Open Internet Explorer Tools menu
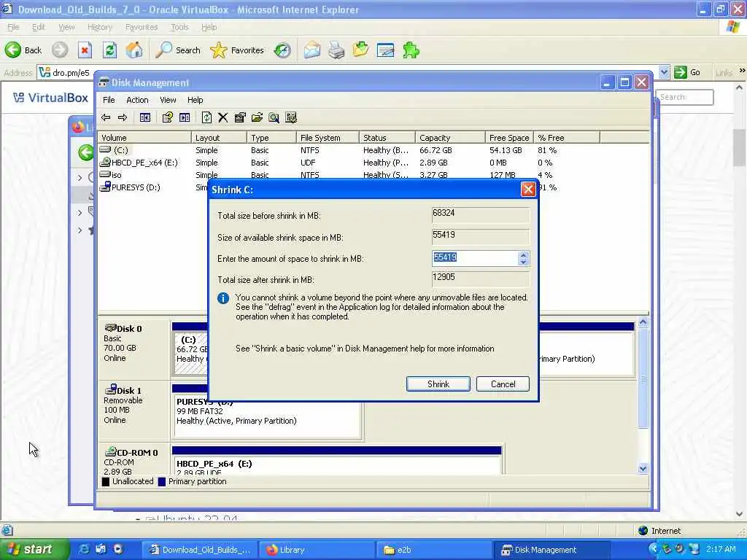The height and width of the screenshot is (560, 747). click(x=179, y=27)
